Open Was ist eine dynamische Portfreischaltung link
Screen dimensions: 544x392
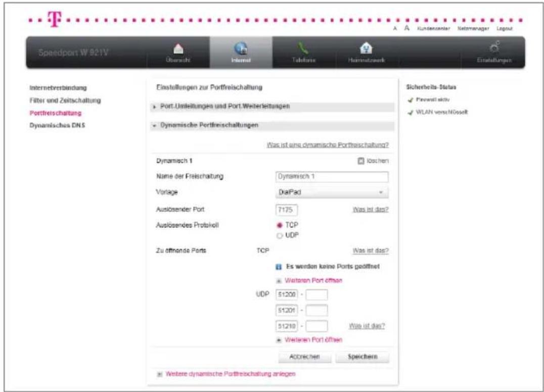click(328, 145)
